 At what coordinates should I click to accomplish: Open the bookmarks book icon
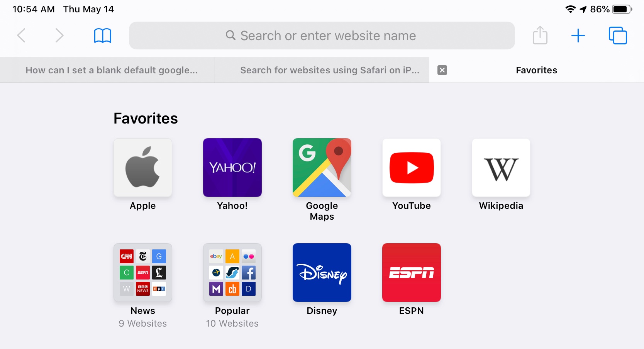pyautogui.click(x=103, y=36)
